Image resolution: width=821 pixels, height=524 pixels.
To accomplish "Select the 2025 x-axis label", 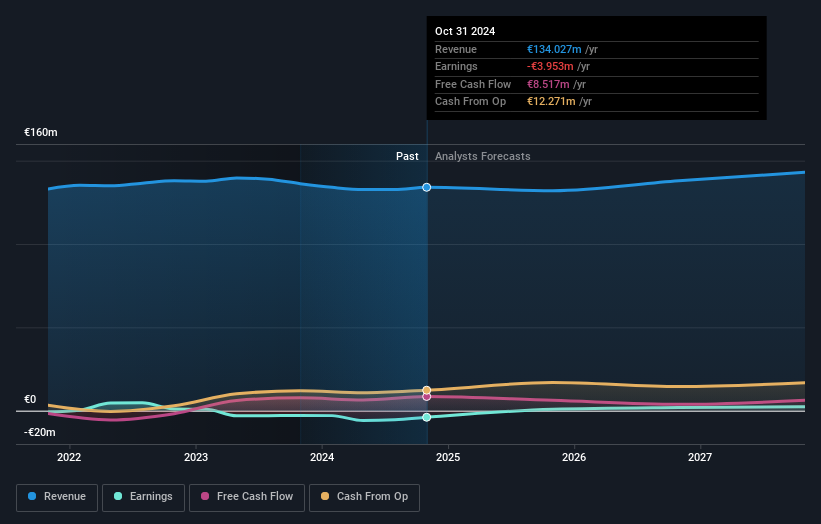I will tap(448, 457).
